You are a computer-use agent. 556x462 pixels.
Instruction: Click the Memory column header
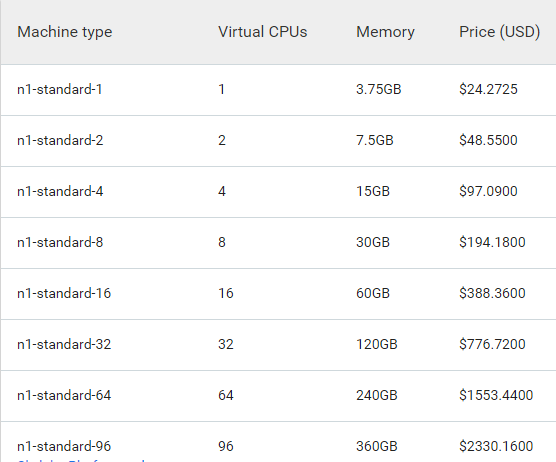385,32
